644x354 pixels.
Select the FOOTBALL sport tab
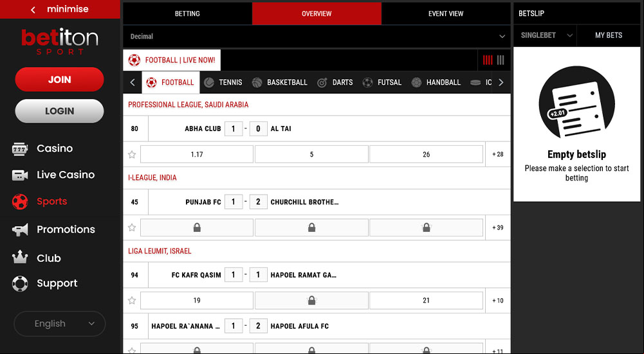point(171,82)
